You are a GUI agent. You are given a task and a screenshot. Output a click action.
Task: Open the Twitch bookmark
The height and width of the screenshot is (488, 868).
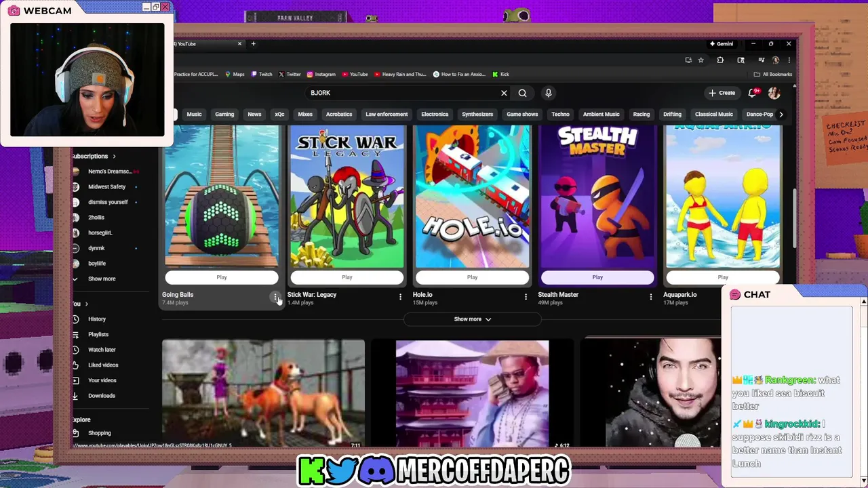(x=262, y=74)
